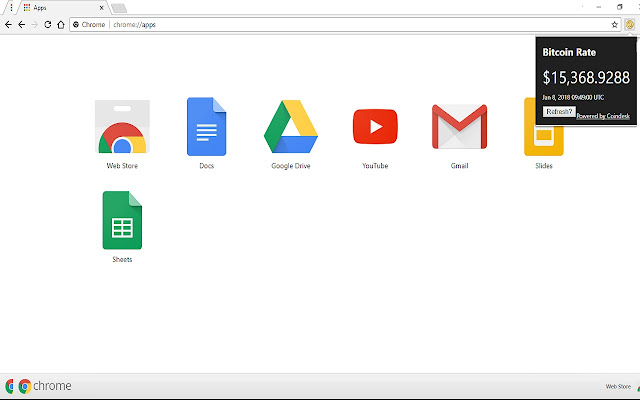Click the Bitcoin price $15,368.9288

point(586,78)
